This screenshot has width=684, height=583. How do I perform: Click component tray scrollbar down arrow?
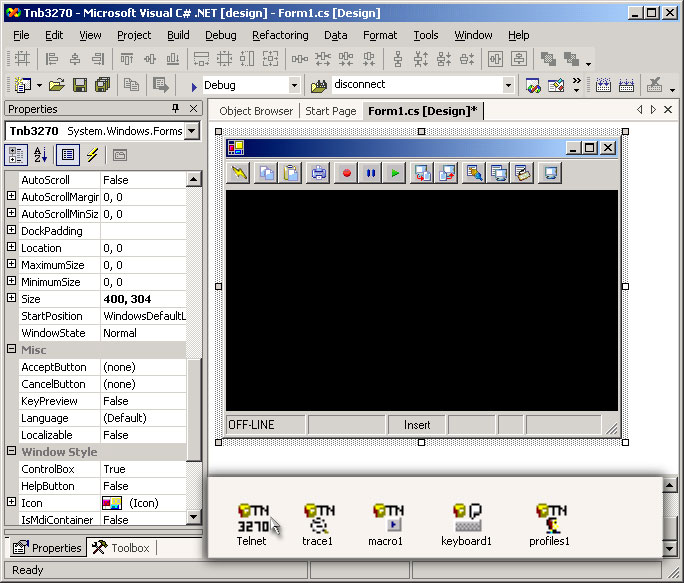click(670, 548)
